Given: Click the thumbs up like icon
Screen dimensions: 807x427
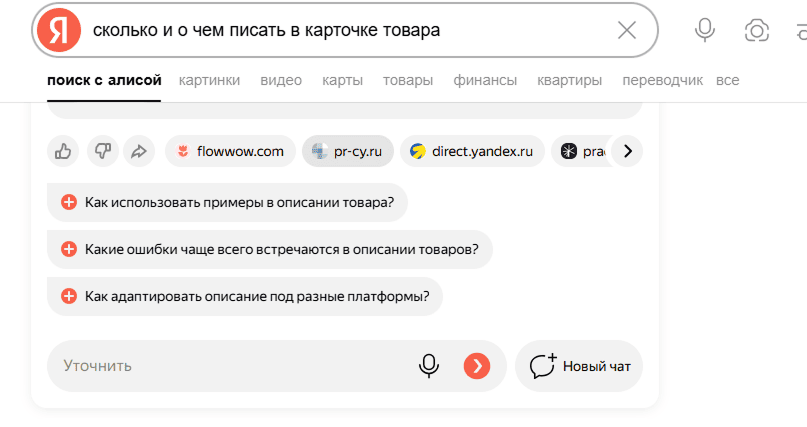Looking at the screenshot, I should click(x=63, y=151).
